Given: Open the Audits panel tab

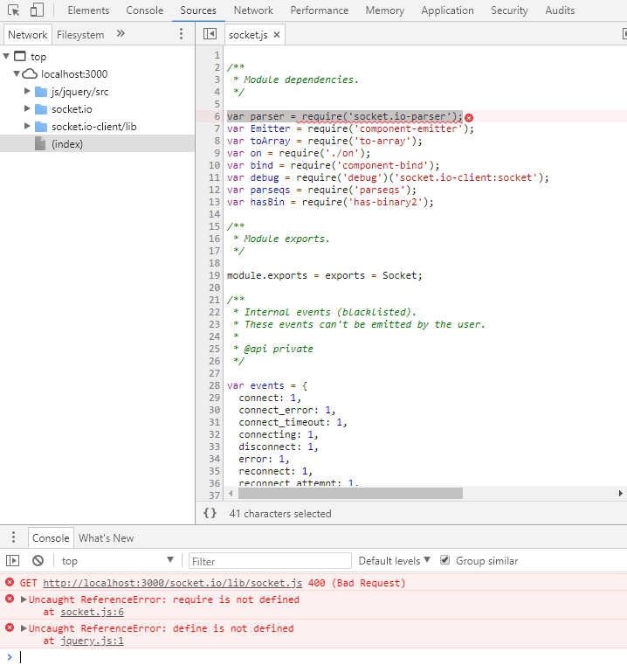Looking at the screenshot, I should pos(560,10).
